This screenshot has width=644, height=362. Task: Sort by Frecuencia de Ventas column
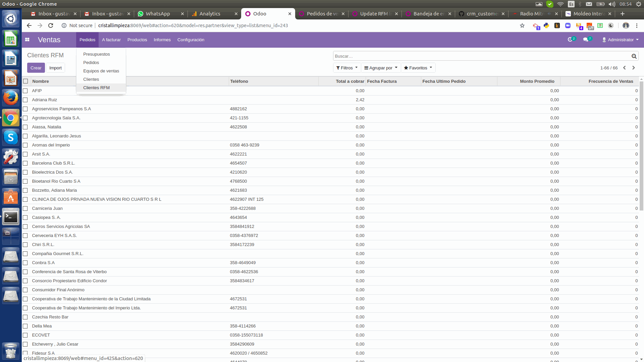tap(599, 81)
